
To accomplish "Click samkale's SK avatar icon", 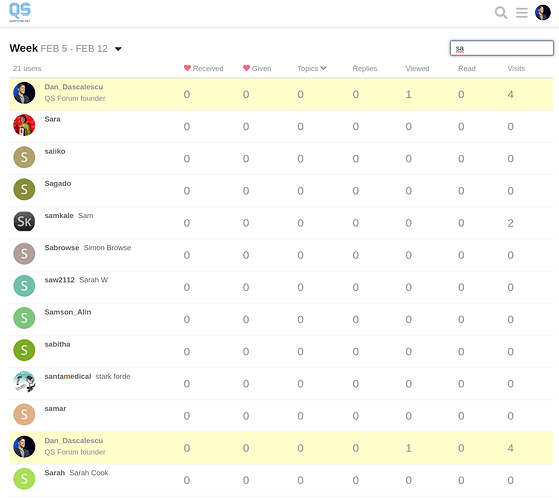I will (x=24, y=221).
